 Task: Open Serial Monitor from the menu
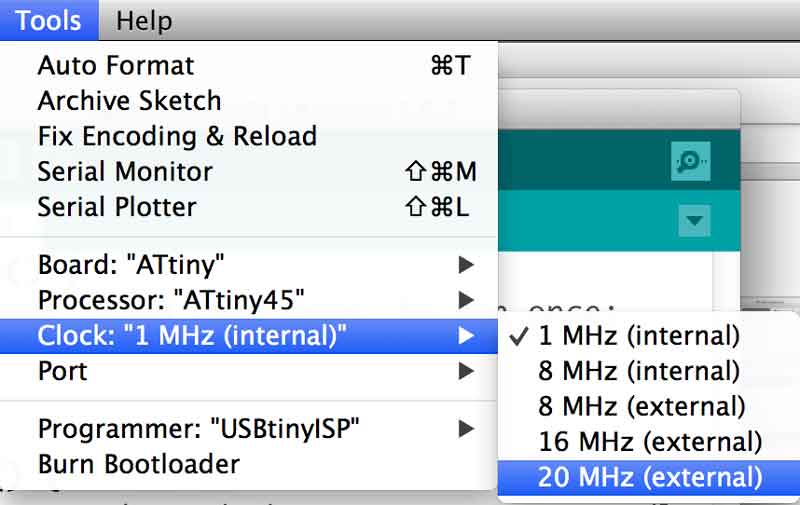(248, 171)
